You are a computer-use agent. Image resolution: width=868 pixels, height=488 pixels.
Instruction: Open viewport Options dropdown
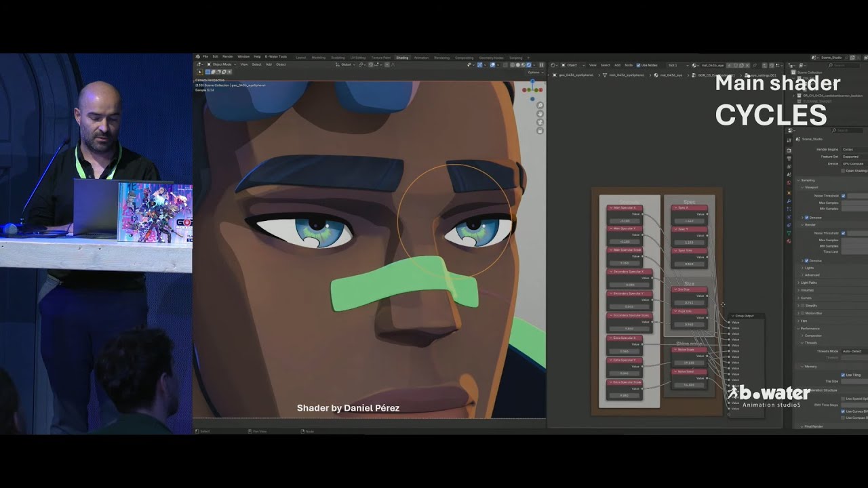coord(535,73)
